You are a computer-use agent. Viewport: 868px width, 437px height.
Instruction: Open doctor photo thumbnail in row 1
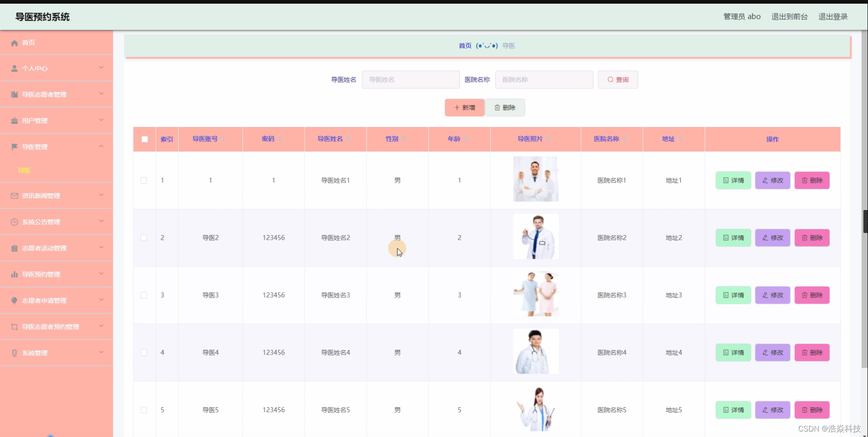point(536,179)
